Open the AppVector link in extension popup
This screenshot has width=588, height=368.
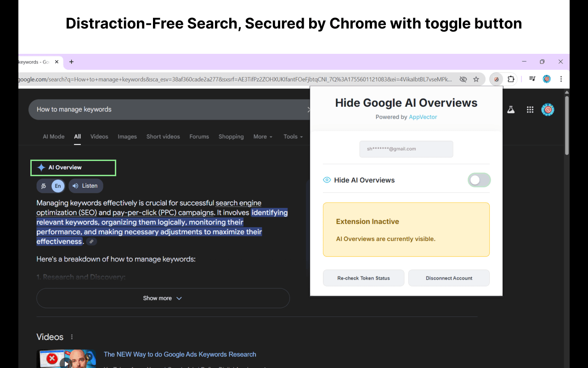tap(423, 117)
